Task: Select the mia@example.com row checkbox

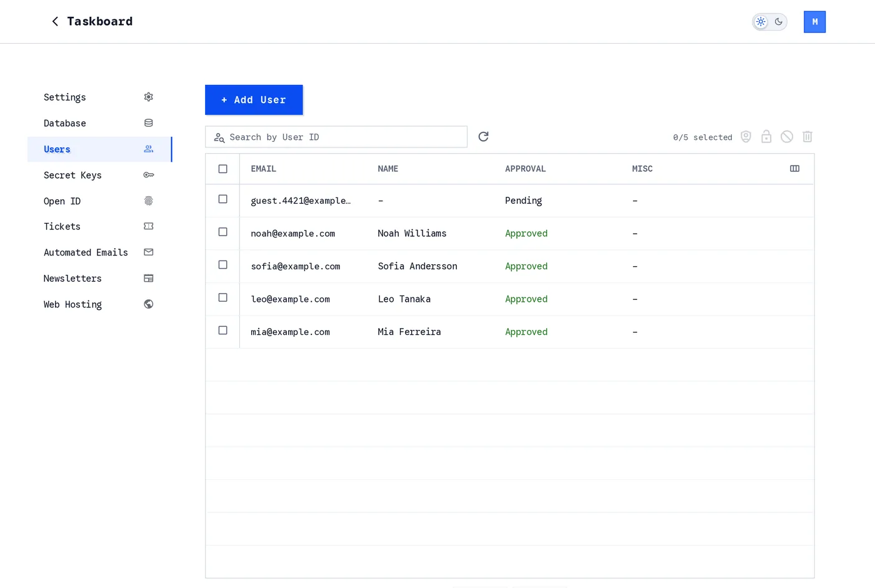Action: [222, 331]
